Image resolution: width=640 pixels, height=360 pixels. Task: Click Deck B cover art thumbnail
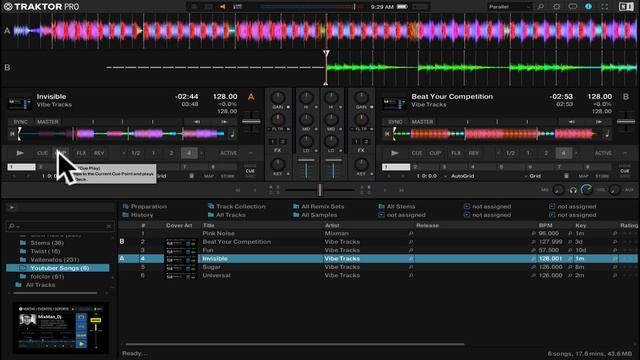tap(394, 103)
